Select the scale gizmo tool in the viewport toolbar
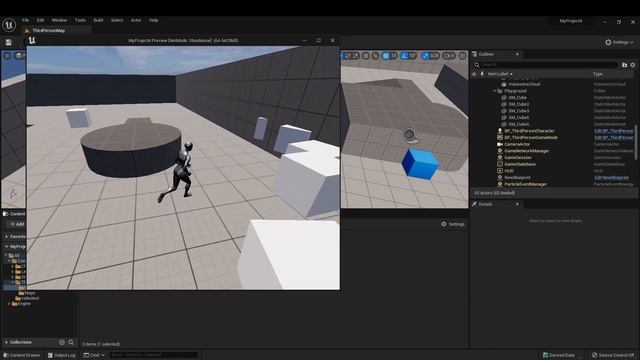 click(x=356, y=56)
